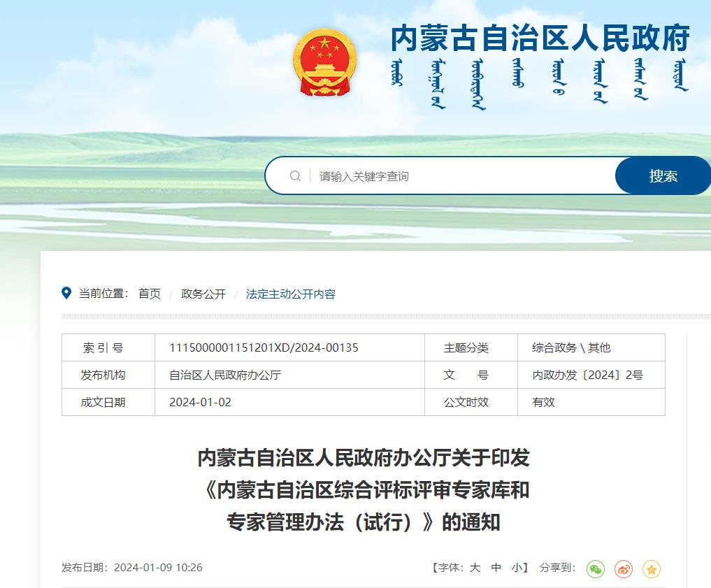Image resolution: width=711 pixels, height=588 pixels.
Task: Click the article headline text
Action: click(x=364, y=490)
